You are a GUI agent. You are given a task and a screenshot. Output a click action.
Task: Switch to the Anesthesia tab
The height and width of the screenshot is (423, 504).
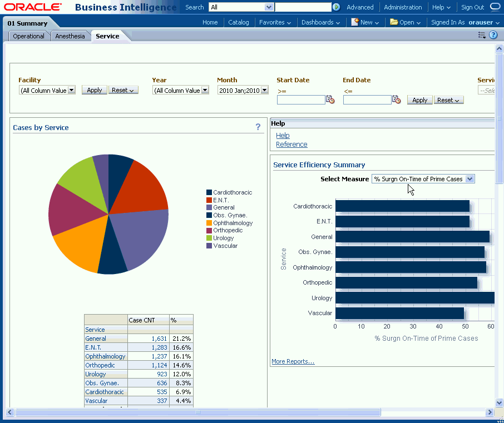[x=70, y=36]
